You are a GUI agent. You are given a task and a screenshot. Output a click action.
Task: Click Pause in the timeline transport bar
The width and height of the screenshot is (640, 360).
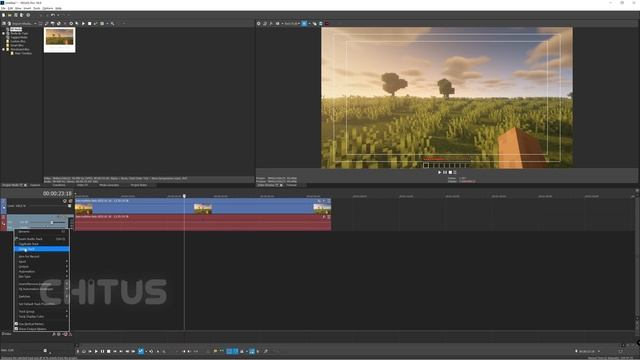(x=102, y=351)
